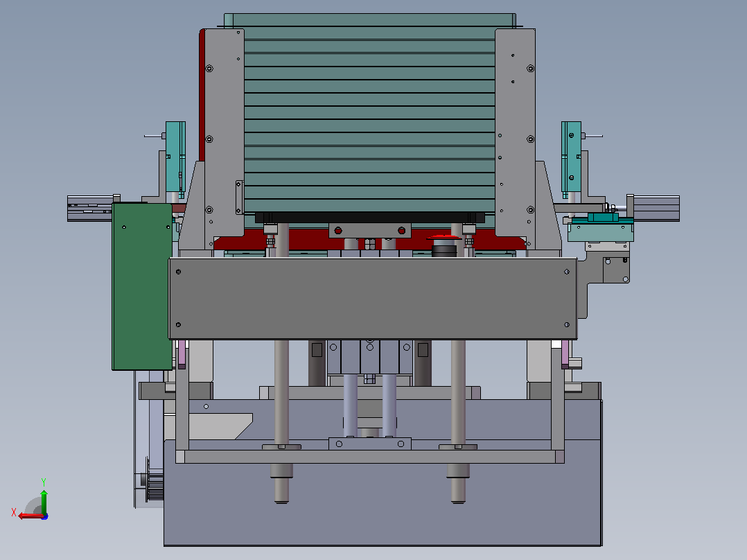Select the black bar beneath the teal stack
This screenshot has width=747, height=560.
tap(370, 218)
